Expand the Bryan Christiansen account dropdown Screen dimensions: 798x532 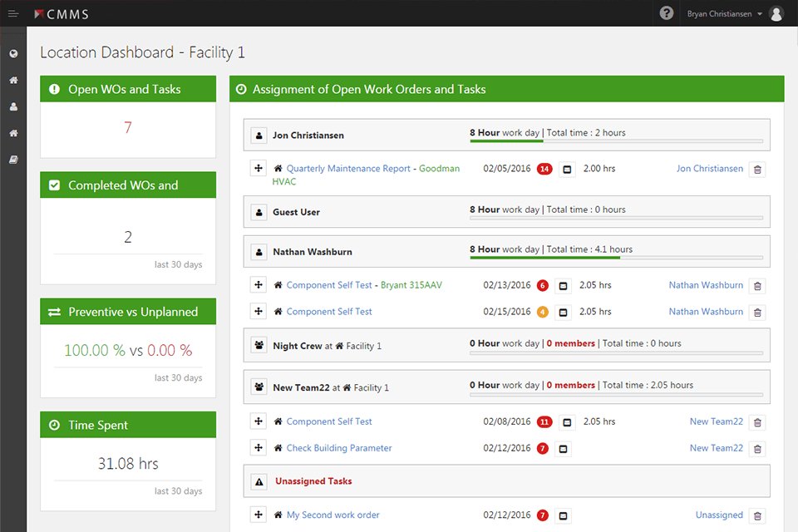(724, 14)
